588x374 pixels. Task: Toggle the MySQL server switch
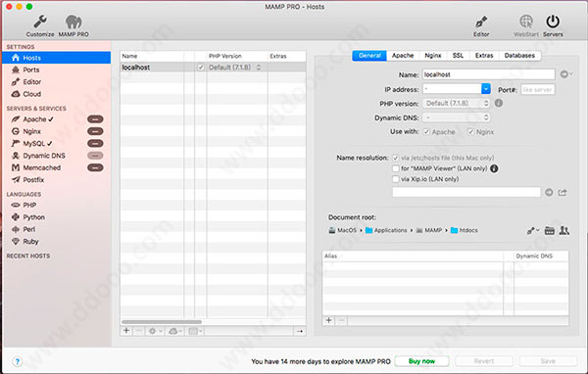[95, 144]
